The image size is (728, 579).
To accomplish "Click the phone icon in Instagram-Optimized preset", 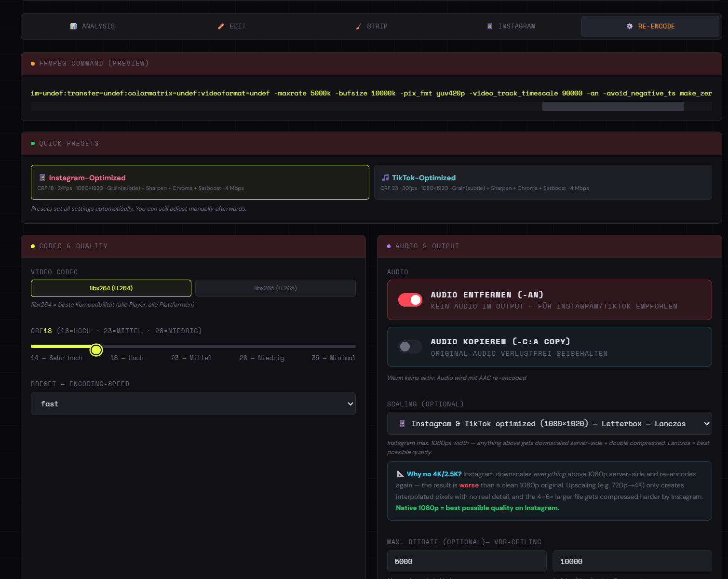I will (x=42, y=178).
